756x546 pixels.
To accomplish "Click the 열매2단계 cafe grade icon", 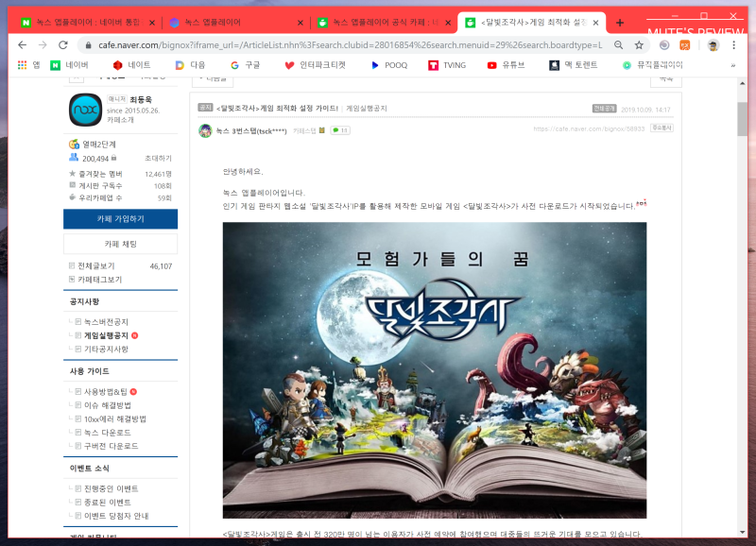I will point(74,144).
